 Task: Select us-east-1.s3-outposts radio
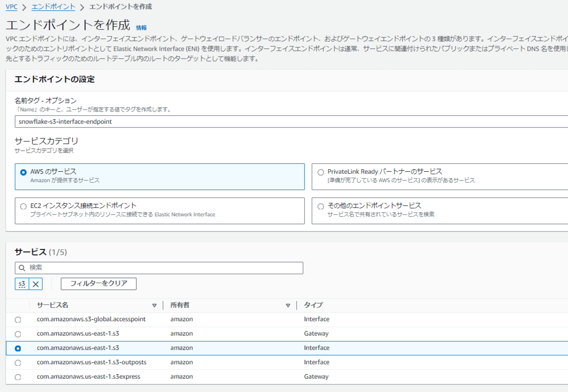18,362
